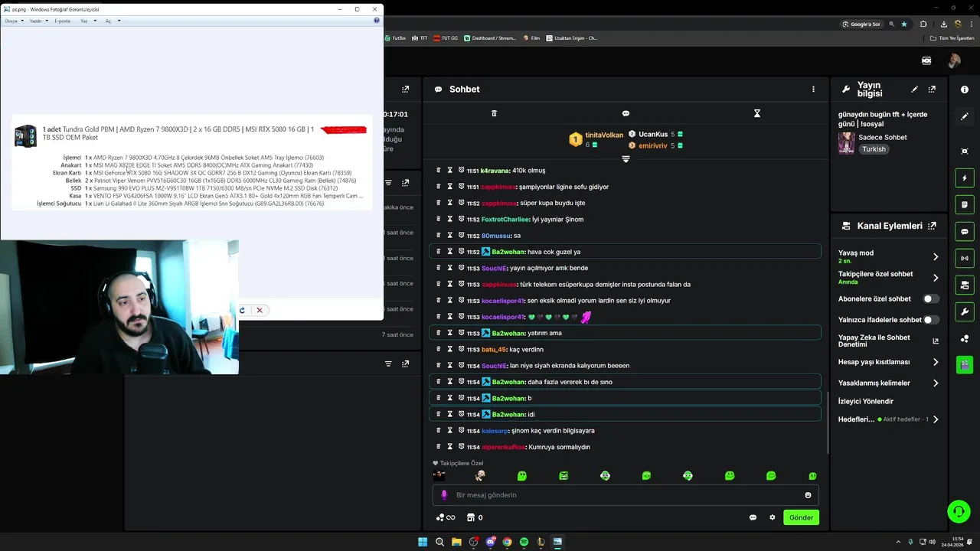Click the hourglass icon in chat toolbar

click(756, 113)
